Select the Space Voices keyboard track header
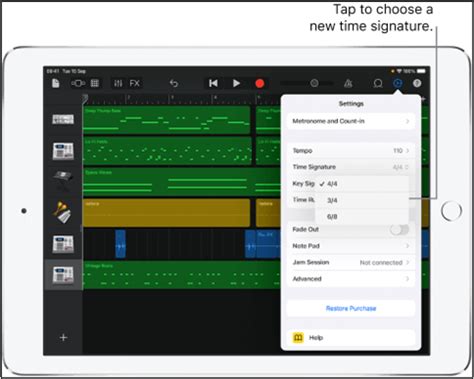 click(63, 180)
